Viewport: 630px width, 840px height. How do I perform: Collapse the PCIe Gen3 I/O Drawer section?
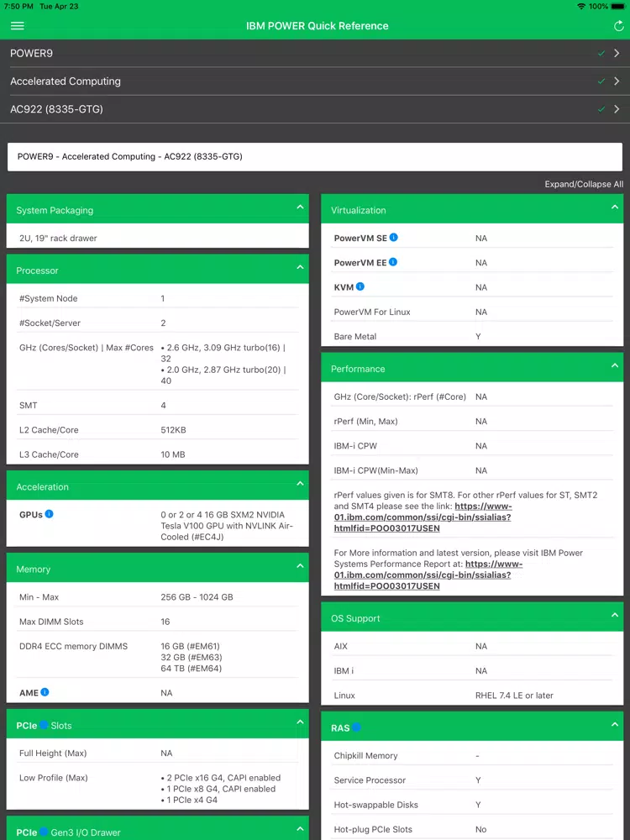[x=300, y=829]
